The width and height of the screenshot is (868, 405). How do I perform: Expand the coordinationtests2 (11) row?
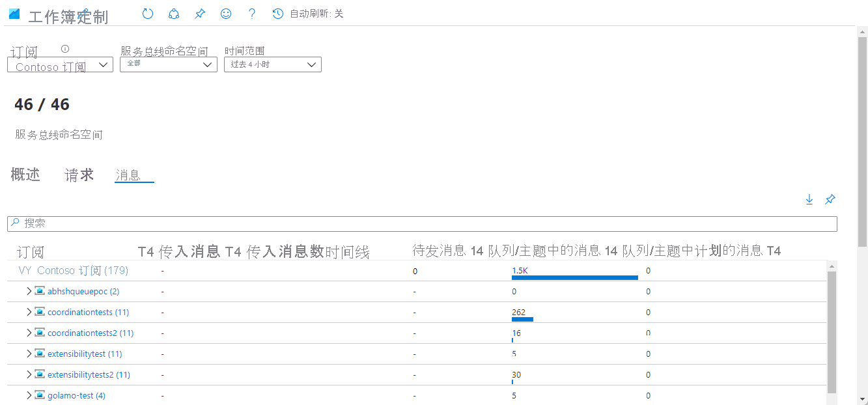pyautogui.click(x=29, y=333)
